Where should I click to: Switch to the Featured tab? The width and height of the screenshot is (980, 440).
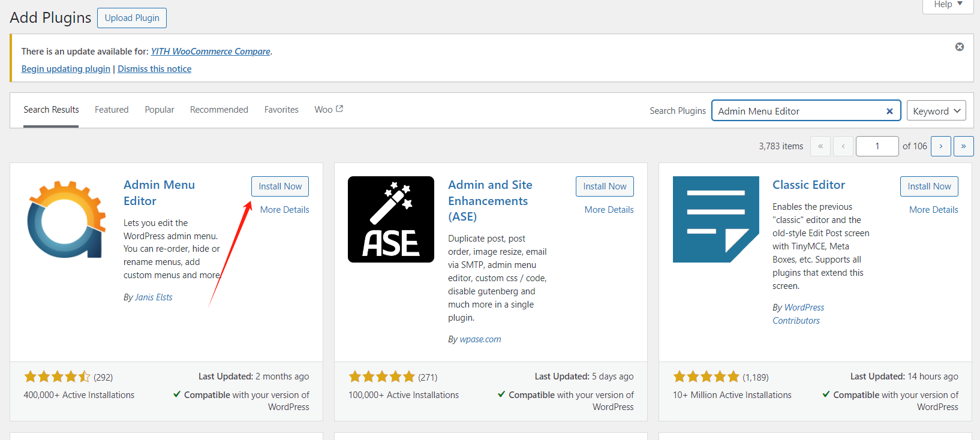pyautogui.click(x=112, y=110)
